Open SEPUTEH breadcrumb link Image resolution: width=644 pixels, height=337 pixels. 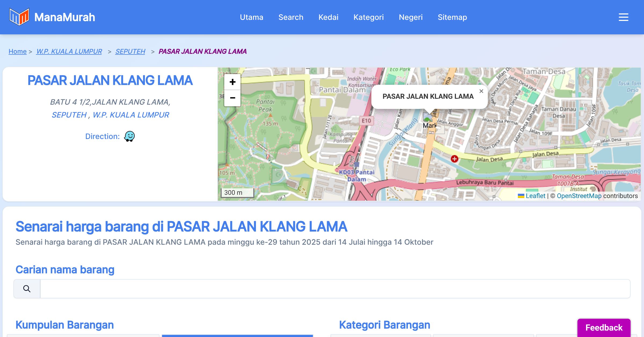(130, 51)
